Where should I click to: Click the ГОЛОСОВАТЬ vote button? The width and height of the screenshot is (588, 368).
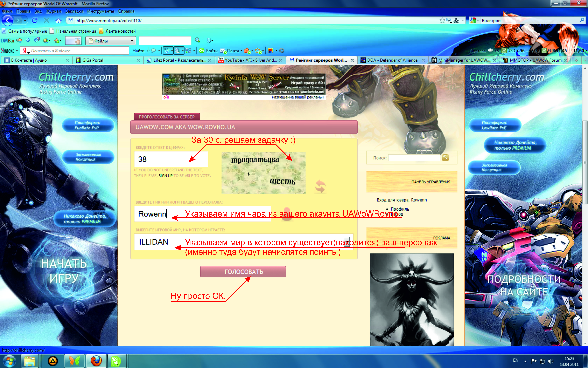coord(243,272)
